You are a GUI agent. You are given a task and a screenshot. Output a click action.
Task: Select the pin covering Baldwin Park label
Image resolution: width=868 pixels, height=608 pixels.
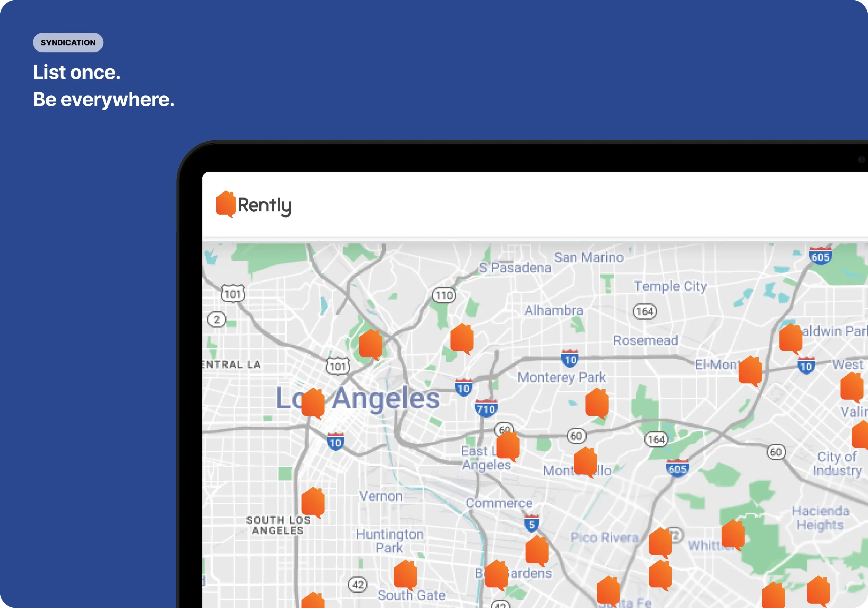pyautogui.click(x=790, y=339)
